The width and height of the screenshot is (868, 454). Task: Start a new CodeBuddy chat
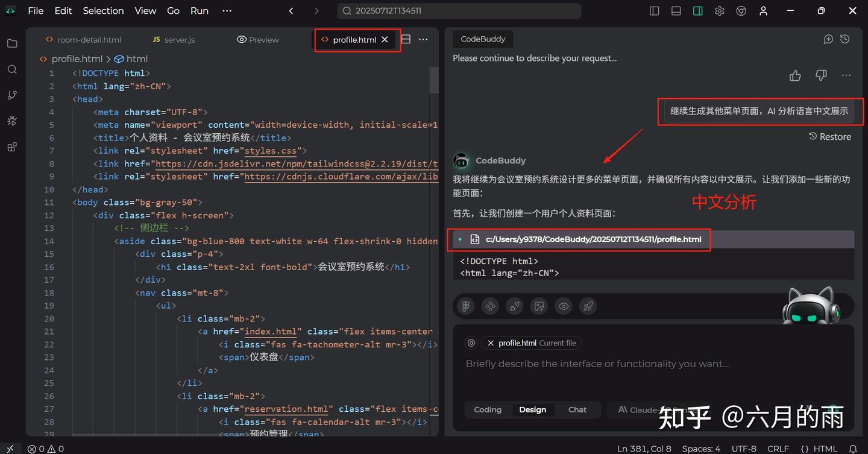(828, 39)
